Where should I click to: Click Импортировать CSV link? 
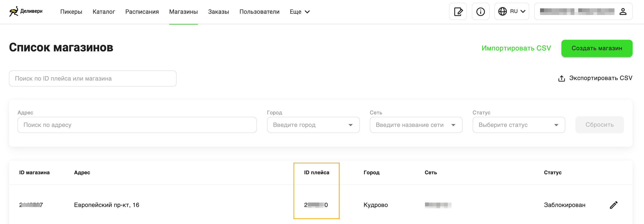[516, 48]
